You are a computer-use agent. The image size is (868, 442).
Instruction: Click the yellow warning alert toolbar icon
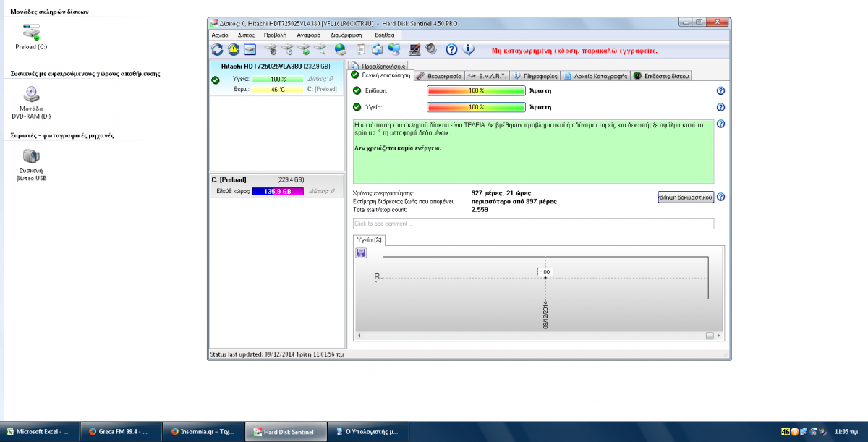[234, 50]
